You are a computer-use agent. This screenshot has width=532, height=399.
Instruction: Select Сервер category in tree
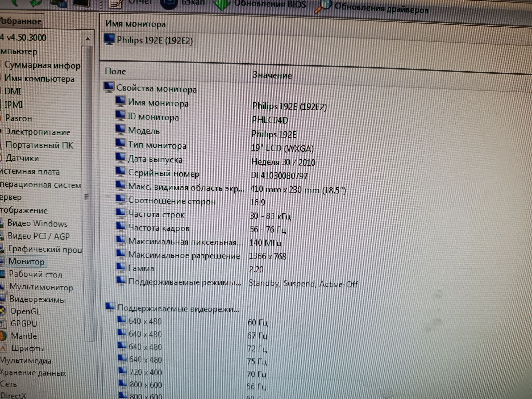pyautogui.click(x=11, y=197)
